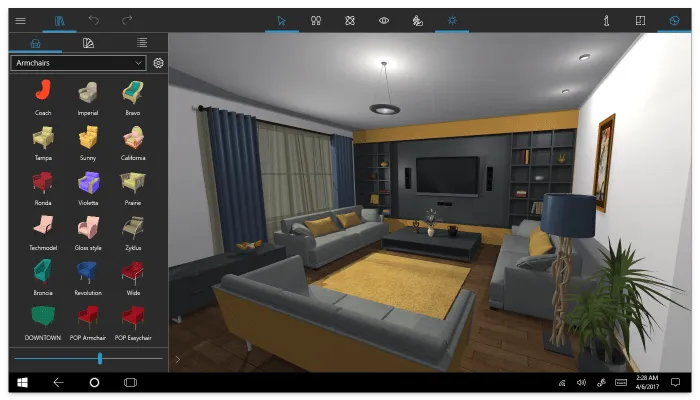This screenshot has width=700, height=400.
Task: Choose the DOWNTOWN green armchair
Action: click(43, 323)
